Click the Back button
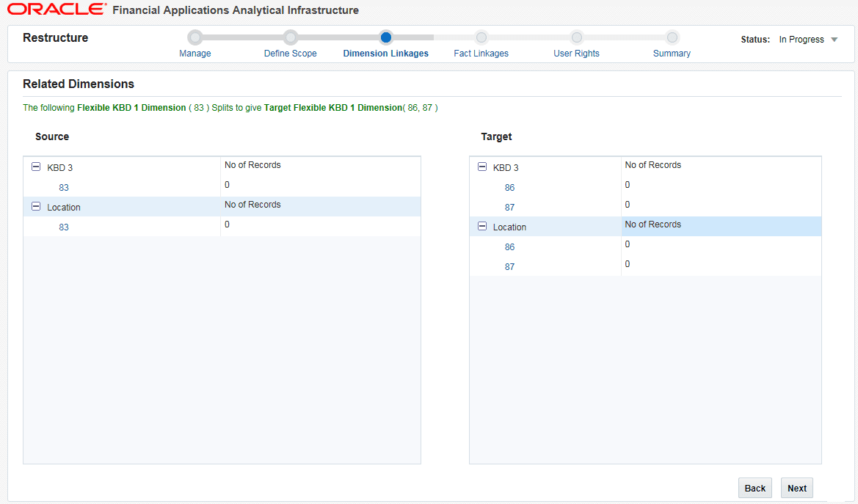The width and height of the screenshot is (858, 504). (x=755, y=488)
